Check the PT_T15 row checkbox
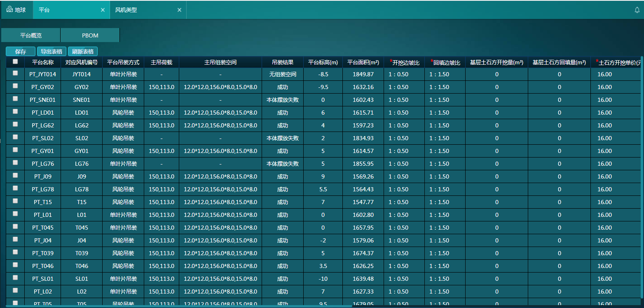644x308 pixels. coord(15,201)
